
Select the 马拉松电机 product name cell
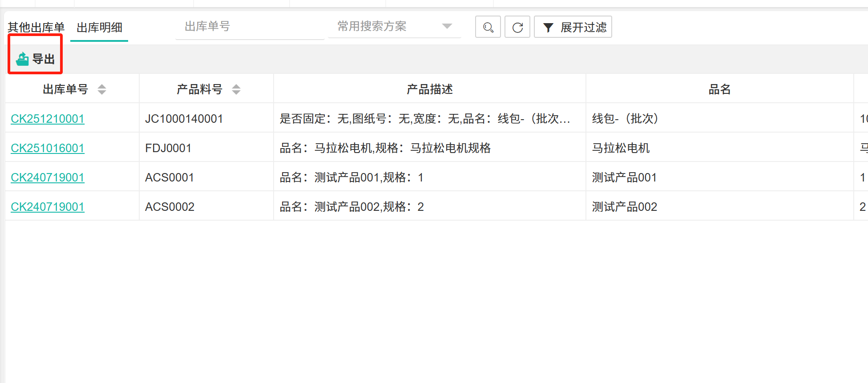621,148
